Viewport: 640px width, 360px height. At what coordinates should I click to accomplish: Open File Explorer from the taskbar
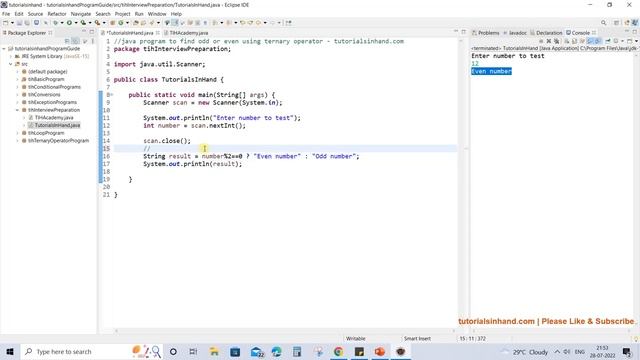[214, 351]
